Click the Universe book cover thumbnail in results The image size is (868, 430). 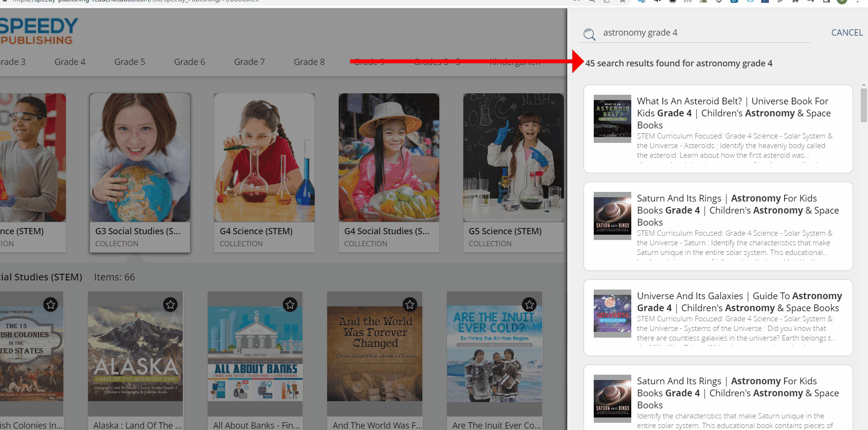pos(613,314)
